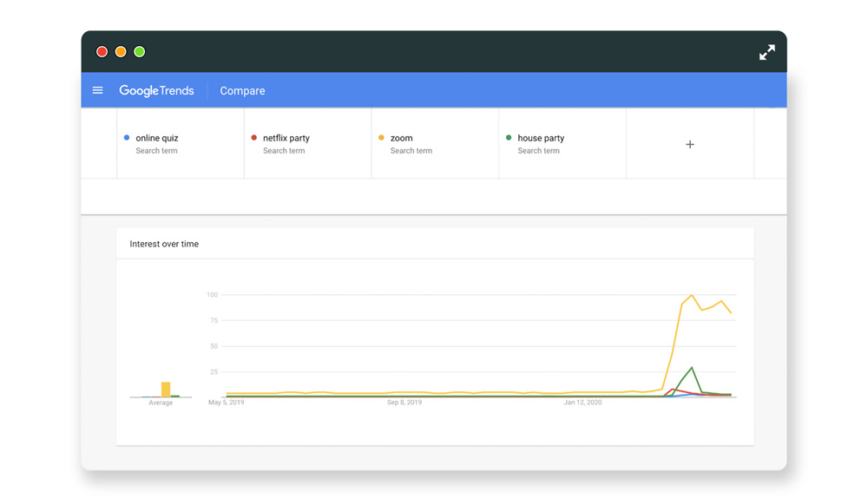Click the green house party line's peak

[692, 368]
